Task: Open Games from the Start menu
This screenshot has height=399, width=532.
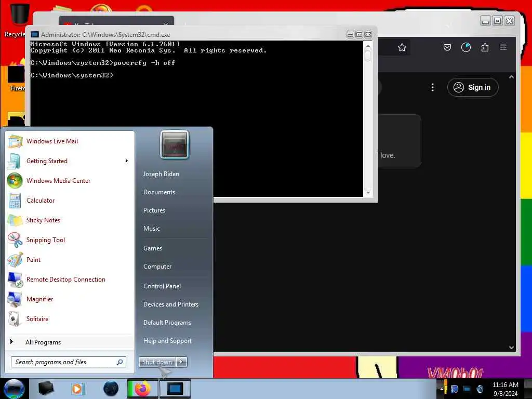Action: tap(152, 248)
